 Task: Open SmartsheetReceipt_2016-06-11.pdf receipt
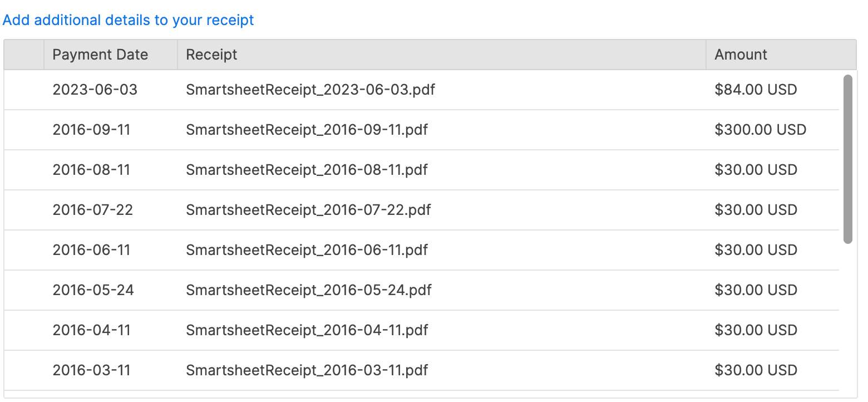pos(307,250)
